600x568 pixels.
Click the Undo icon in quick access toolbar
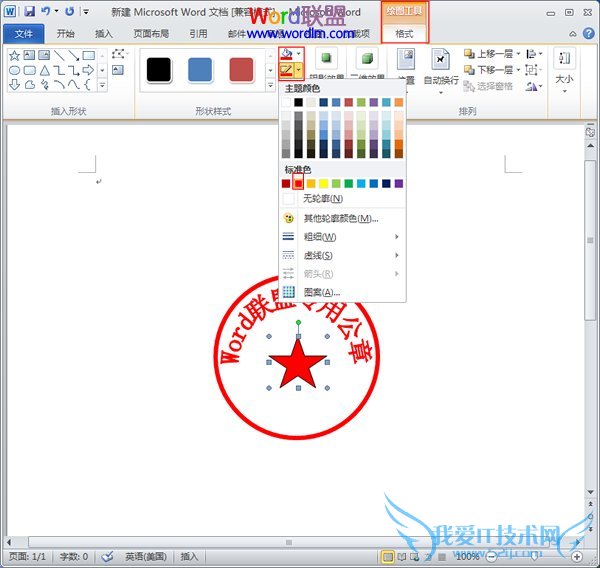coord(46,11)
